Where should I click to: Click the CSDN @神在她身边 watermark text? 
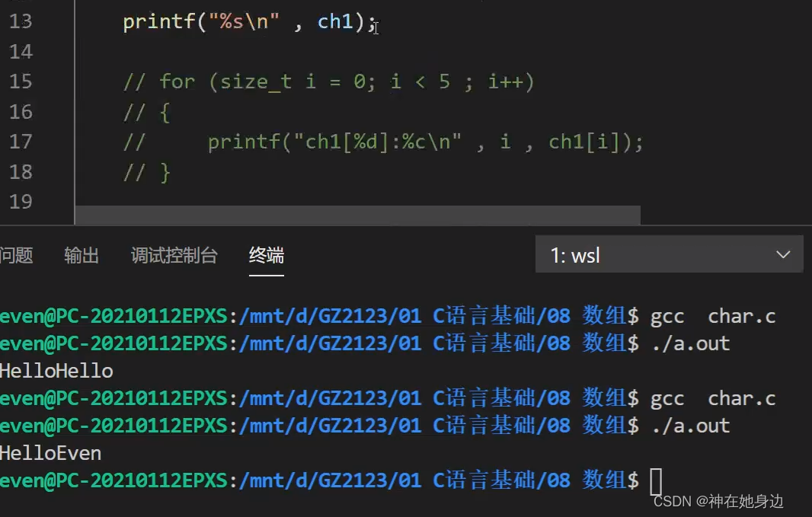coord(718,502)
